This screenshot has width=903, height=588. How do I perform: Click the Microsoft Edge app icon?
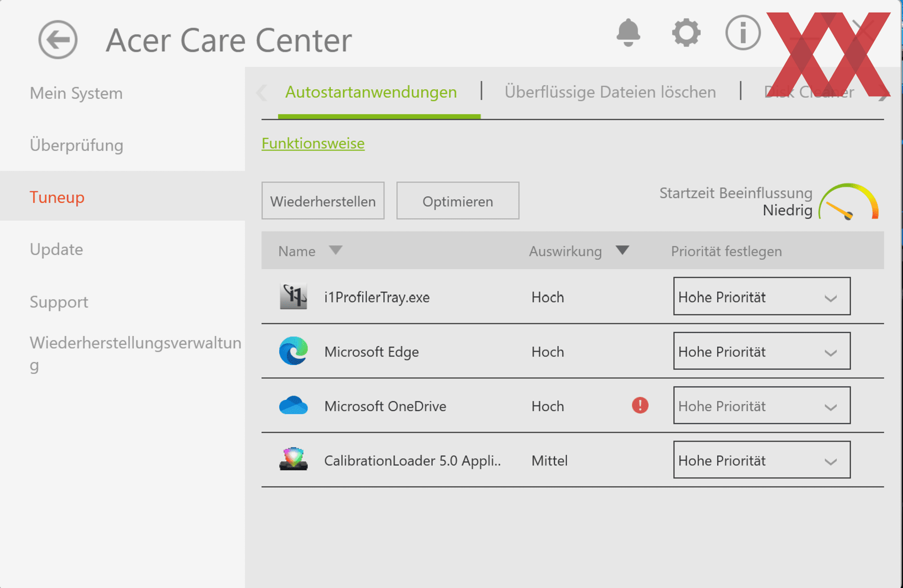(293, 351)
